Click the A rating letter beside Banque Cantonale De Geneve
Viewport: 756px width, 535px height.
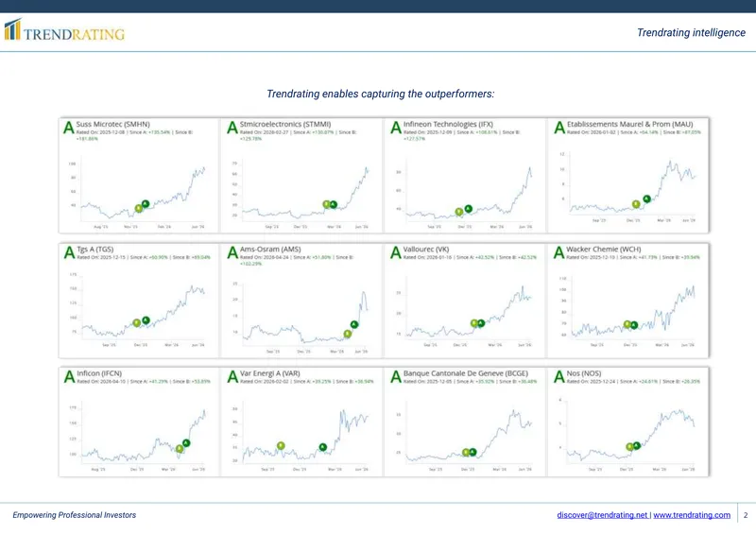tap(396, 377)
